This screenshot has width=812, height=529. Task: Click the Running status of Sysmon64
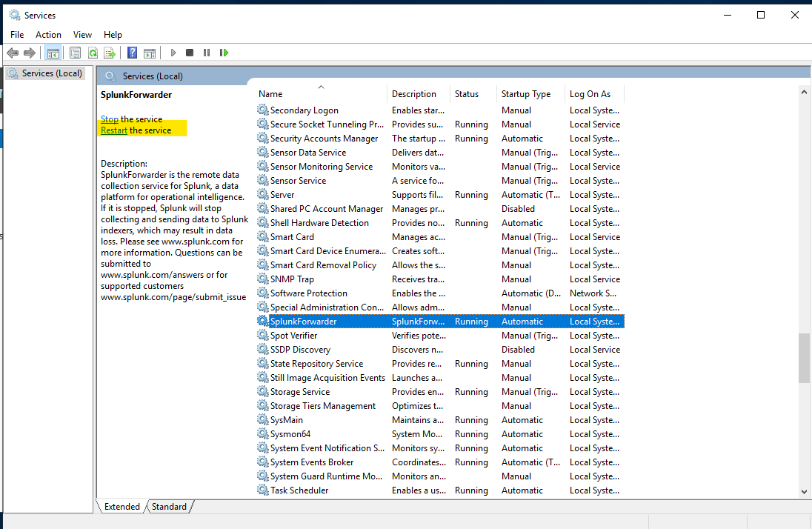click(x=471, y=434)
